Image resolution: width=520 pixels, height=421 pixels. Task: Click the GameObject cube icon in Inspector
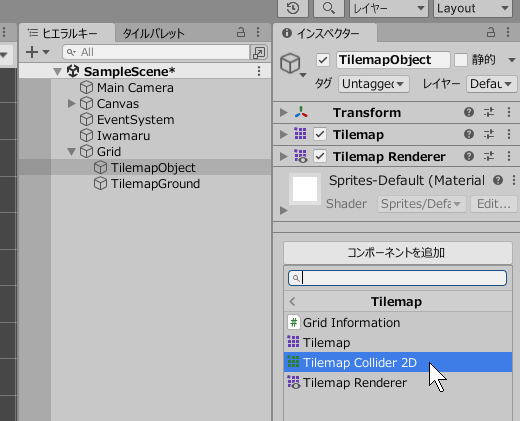pos(291,63)
